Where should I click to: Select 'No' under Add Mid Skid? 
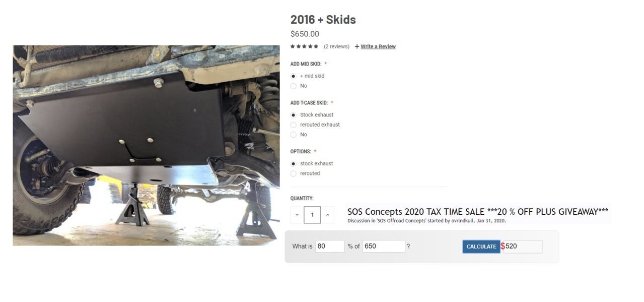tap(294, 86)
